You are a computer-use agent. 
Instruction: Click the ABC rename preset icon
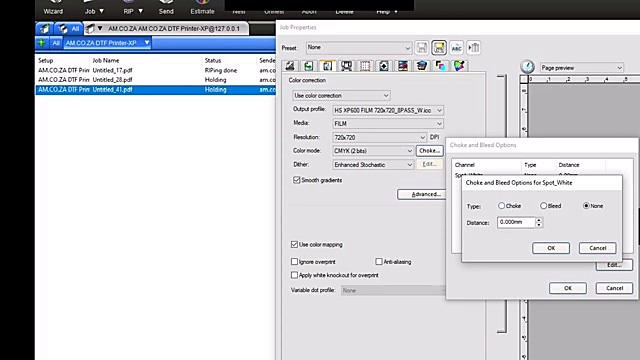coord(456,48)
